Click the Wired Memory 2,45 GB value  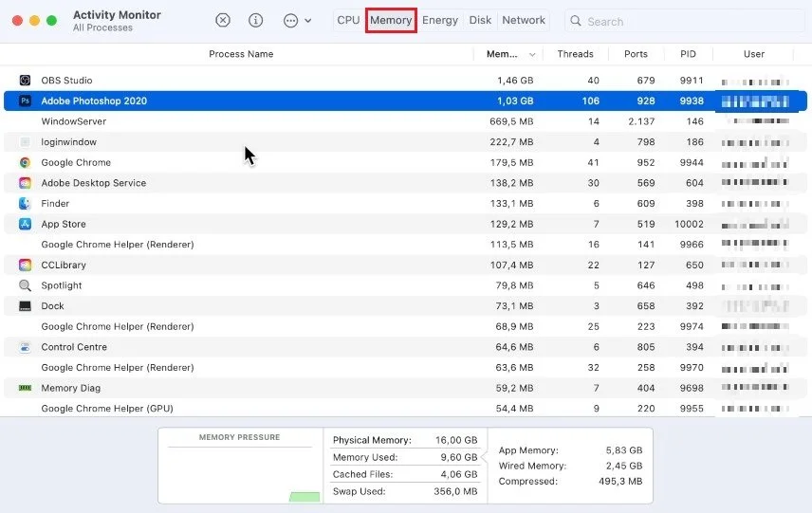[624, 466]
